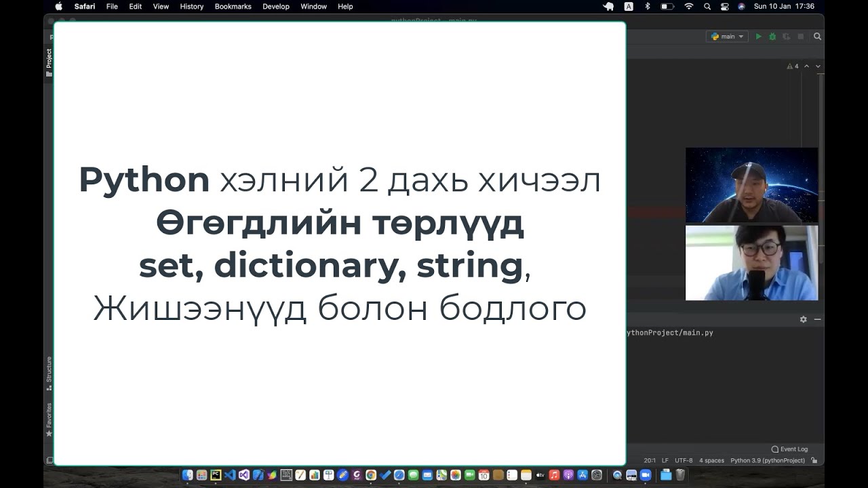Image resolution: width=868 pixels, height=488 pixels.
Task: Open Finder from the Dock
Action: point(187,475)
